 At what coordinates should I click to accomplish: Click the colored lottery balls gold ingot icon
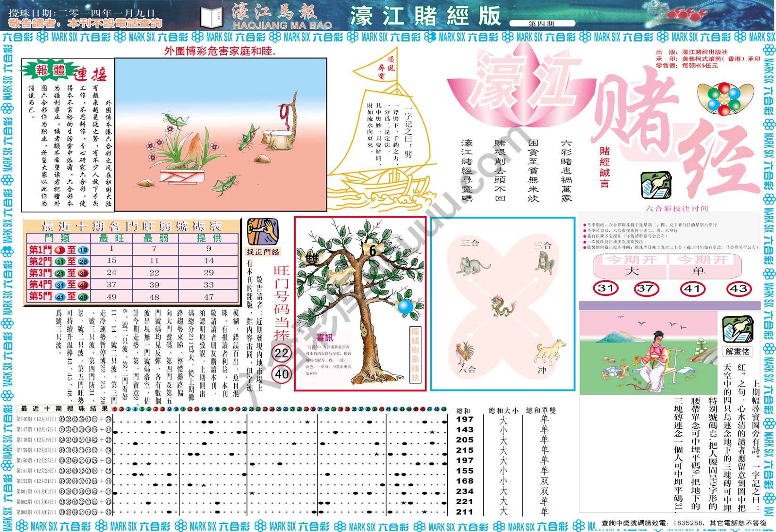pos(733,99)
